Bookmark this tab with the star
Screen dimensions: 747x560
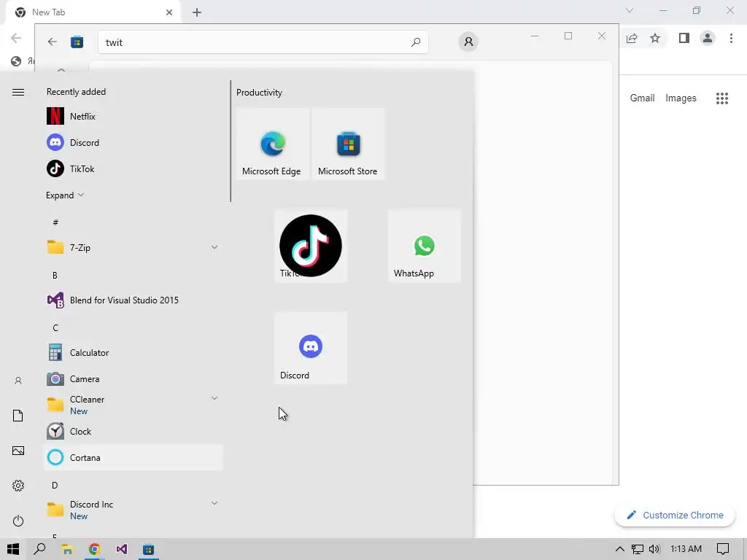tap(655, 38)
